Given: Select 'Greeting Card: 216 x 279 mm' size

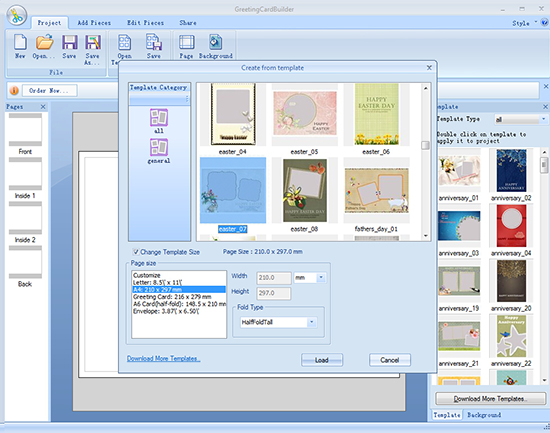Looking at the screenshot, I should 179,297.
